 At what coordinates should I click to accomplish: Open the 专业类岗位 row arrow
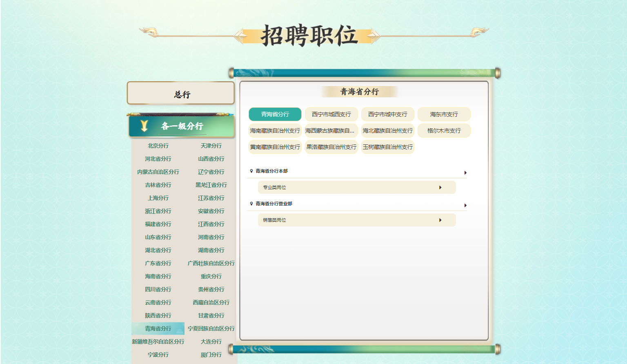click(x=440, y=187)
